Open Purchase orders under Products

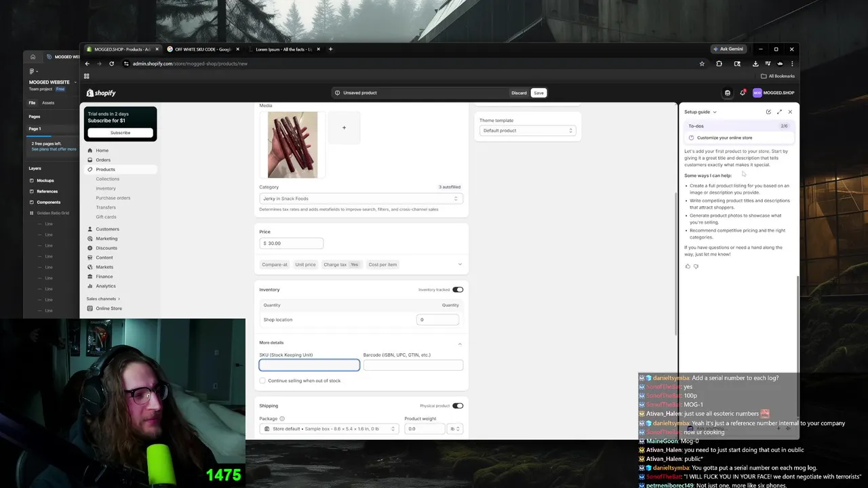[x=113, y=198]
